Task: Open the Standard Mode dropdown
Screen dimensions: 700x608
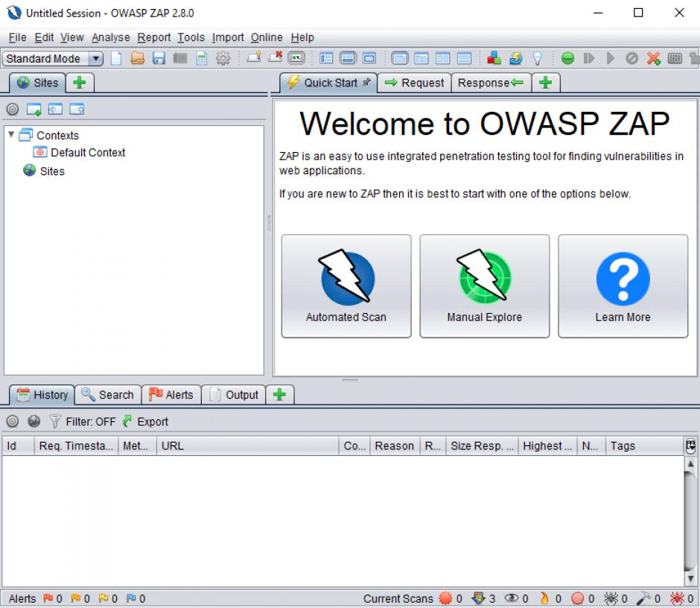Action: [53, 59]
